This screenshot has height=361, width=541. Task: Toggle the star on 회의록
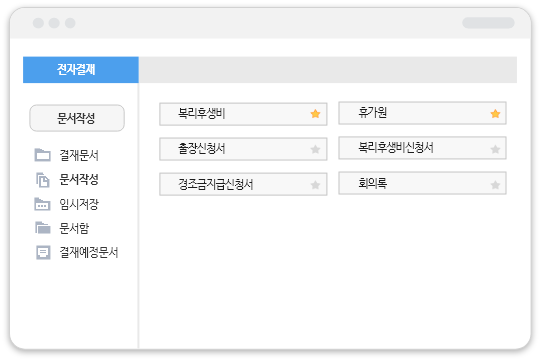coord(495,185)
